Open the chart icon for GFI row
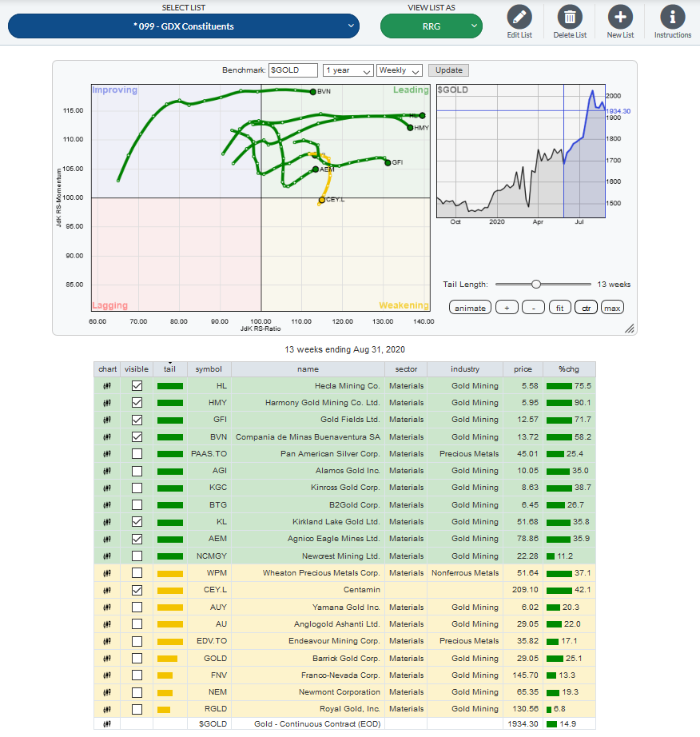This screenshot has width=700, height=737. [107, 420]
